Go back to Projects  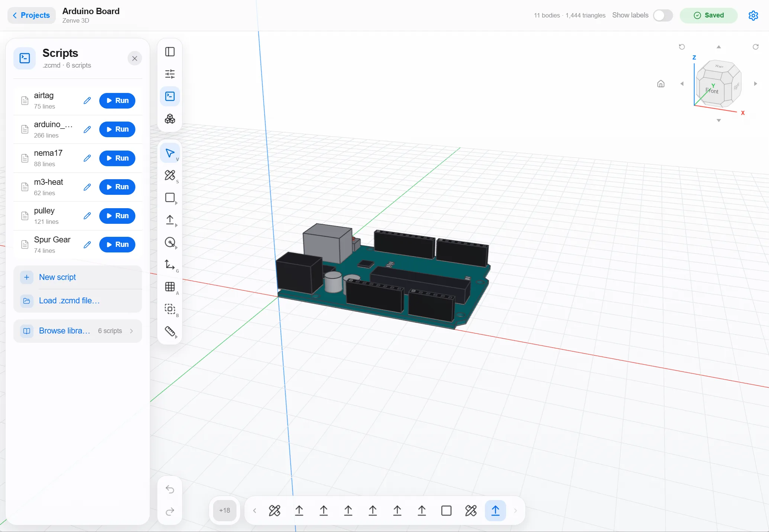(x=31, y=15)
